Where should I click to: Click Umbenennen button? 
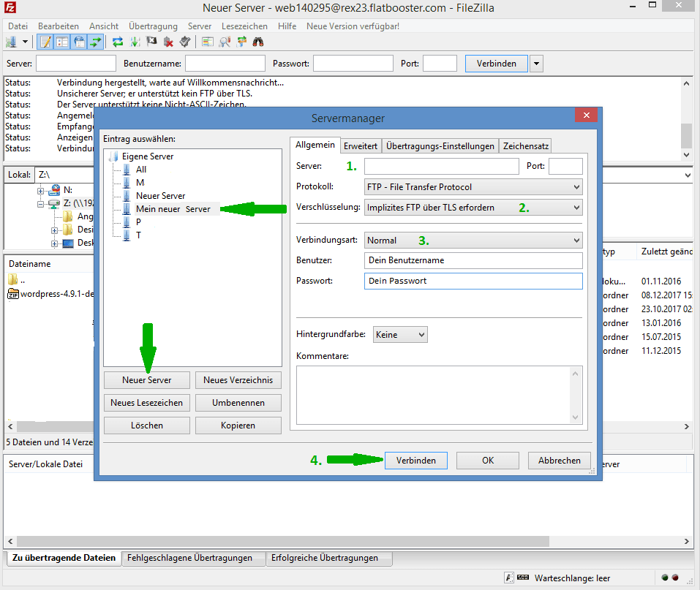click(238, 403)
